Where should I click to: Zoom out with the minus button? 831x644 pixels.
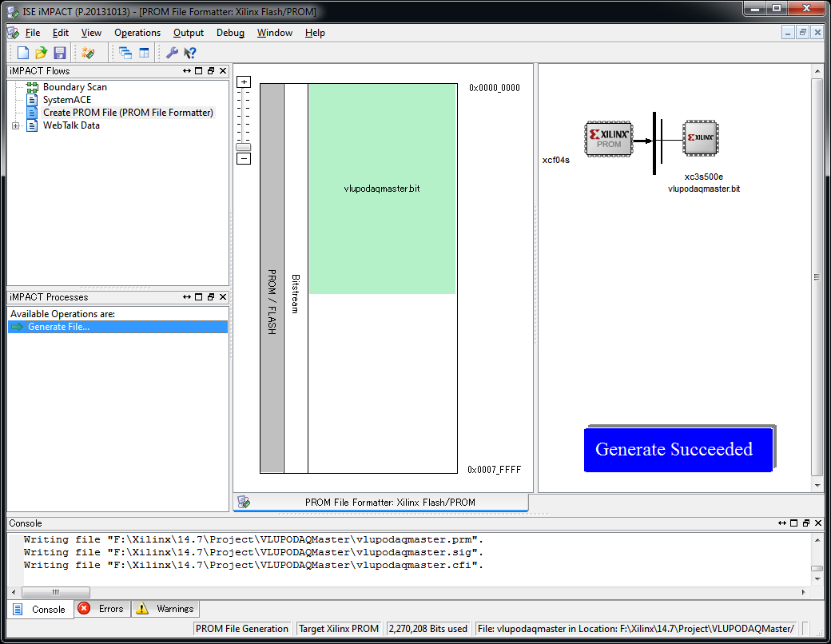point(243,158)
